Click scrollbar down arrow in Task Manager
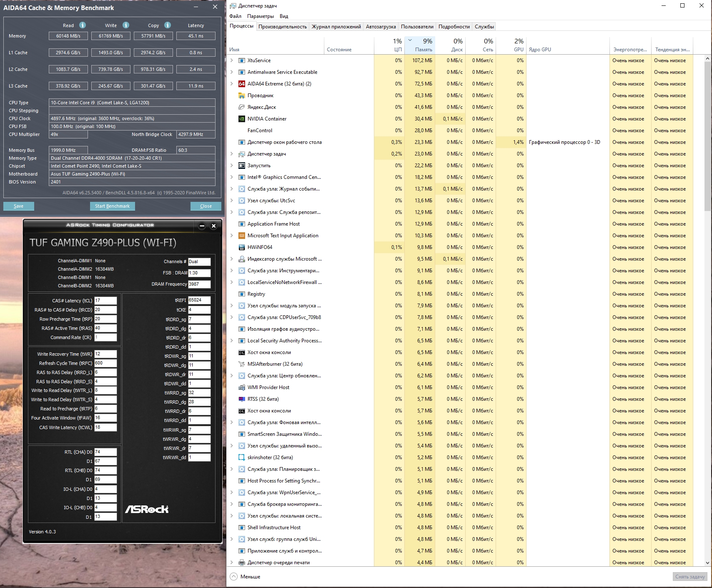 pyautogui.click(x=707, y=563)
